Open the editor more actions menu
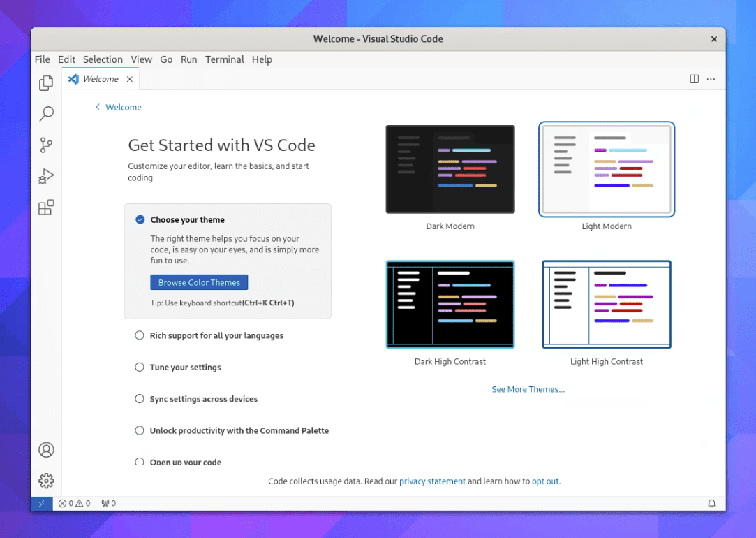This screenshot has height=538, width=756. coord(711,79)
